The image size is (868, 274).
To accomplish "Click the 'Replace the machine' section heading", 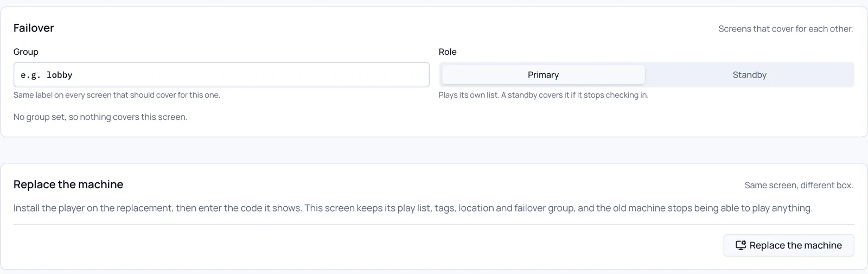I will pos(68,184).
